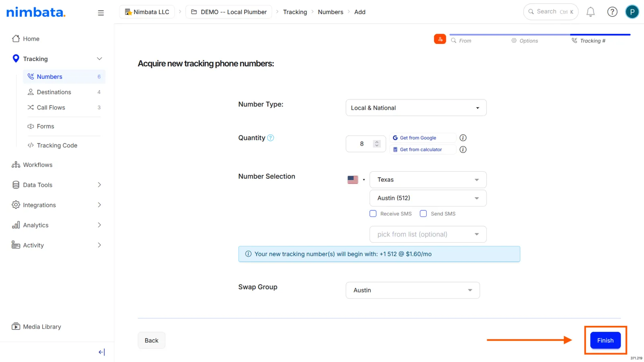Show info for Get from Google

pos(463,138)
